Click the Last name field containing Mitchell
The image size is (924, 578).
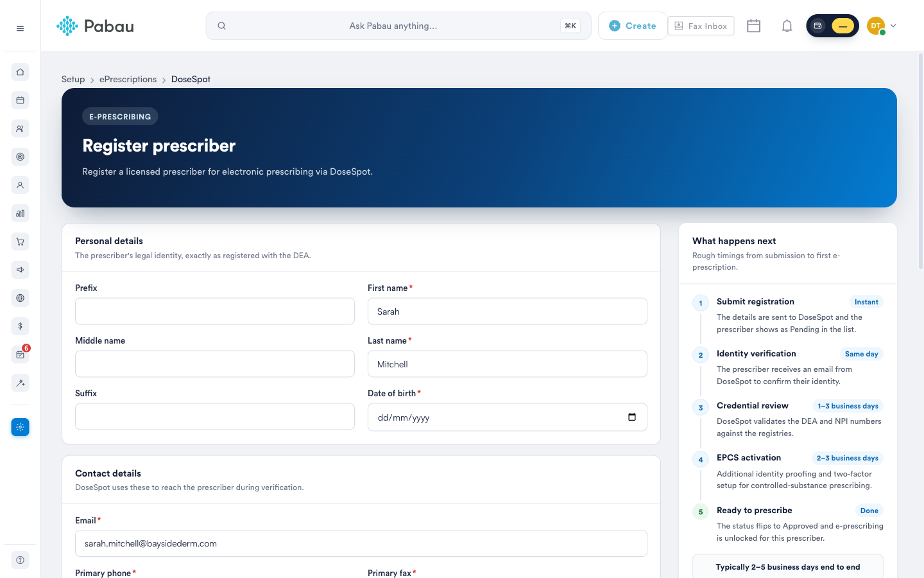(x=508, y=364)
